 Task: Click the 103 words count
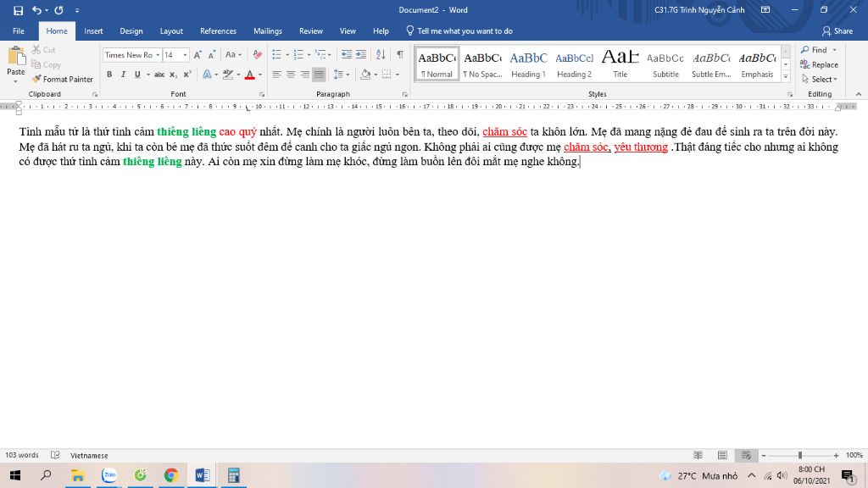pos(22,455)
